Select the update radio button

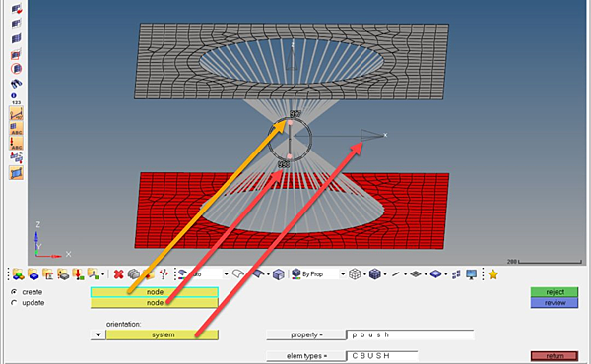click(14, 303)
